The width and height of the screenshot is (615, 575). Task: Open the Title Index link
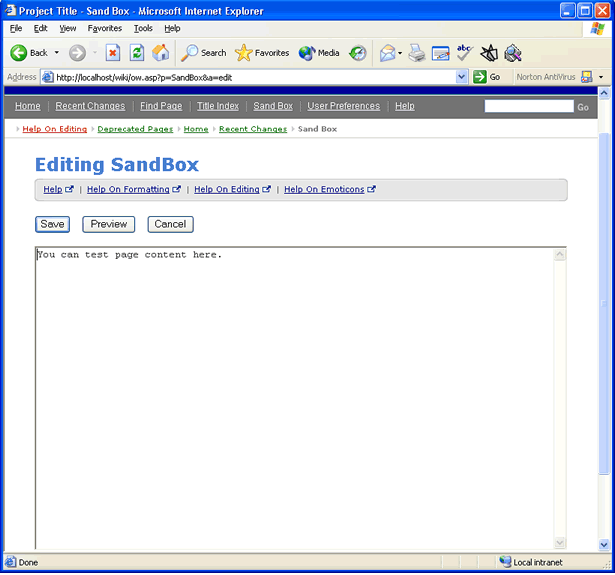[218, 106]
